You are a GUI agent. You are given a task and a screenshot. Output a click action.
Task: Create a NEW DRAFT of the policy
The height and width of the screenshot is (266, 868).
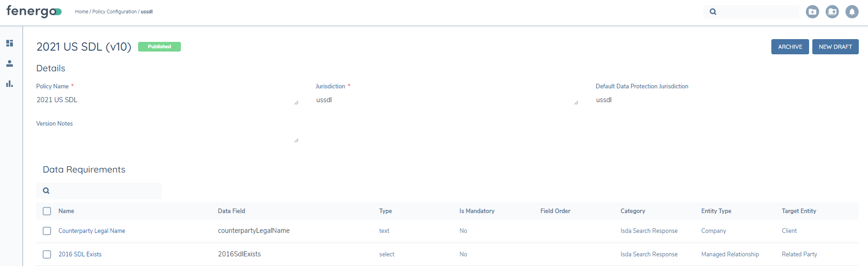[x=835, y=47]
